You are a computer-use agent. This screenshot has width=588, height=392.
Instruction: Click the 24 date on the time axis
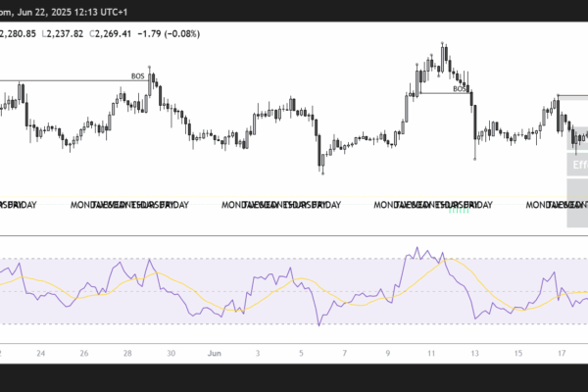pyautogui.click(x=40, y=354)
